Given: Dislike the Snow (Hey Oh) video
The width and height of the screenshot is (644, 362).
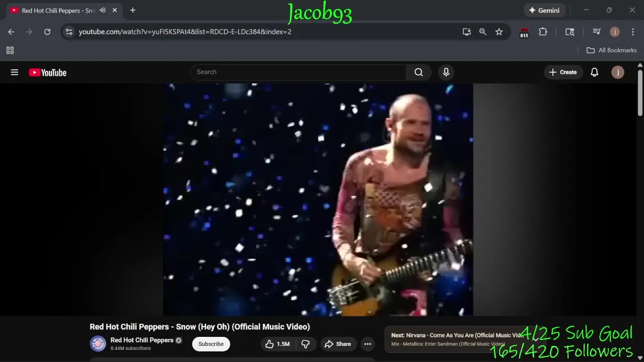Looking at the screenshot, I should click(305, 344).
